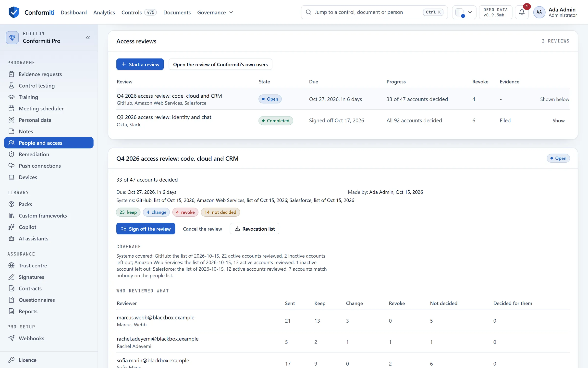Open Signatures pen icon

pyautogui.click(x=11, y=277)
